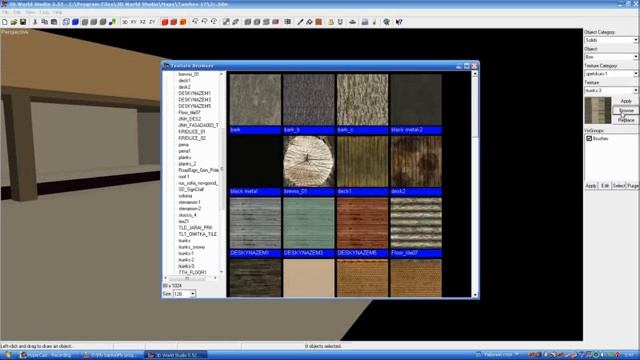Click the Windows Start button
Image resolution: width=640 pixels, height=360 pixels.
(x=7, y=355)
